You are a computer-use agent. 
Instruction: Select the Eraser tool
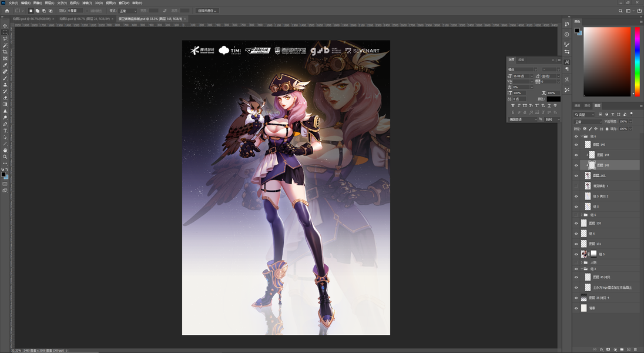5,98
